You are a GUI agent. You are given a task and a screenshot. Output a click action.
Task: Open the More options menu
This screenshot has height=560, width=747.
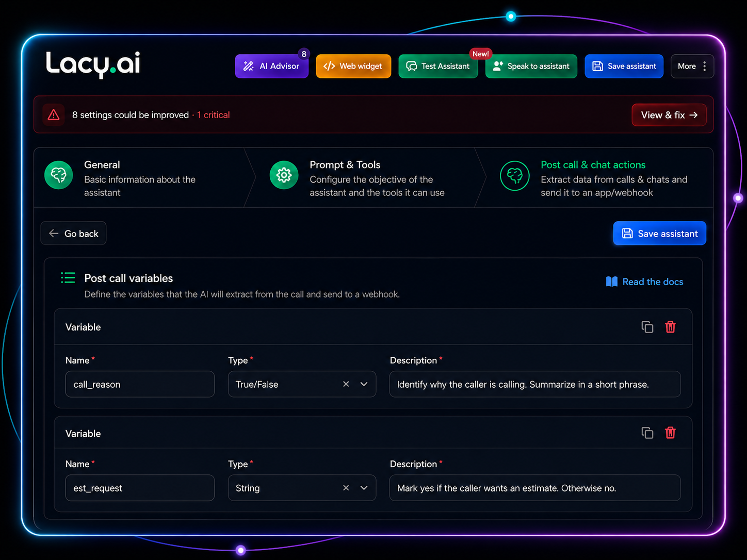(x=692, y=66)
